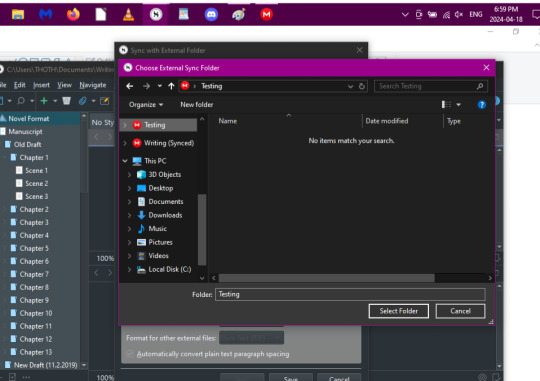Refresh the Testing folder view
Viewport: 540px width, 381px height.
[x=362, y=86]
